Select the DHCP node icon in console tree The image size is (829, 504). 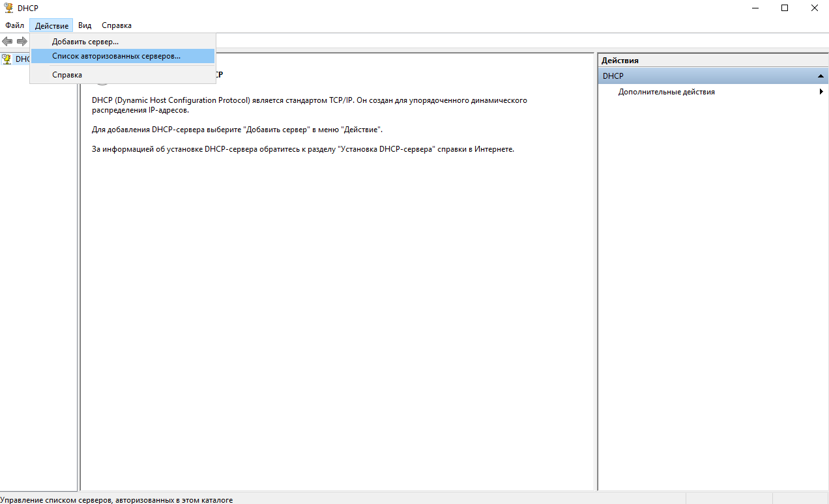point(7,59)
